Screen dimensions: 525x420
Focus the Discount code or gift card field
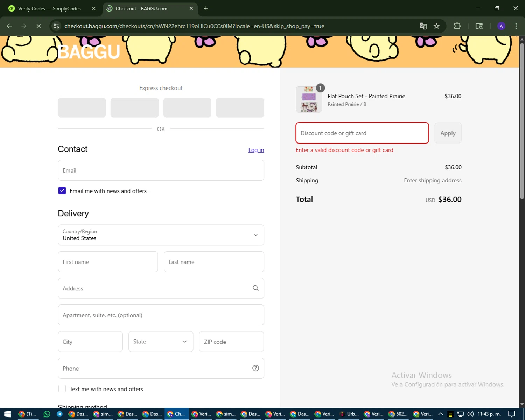(362, 133)
